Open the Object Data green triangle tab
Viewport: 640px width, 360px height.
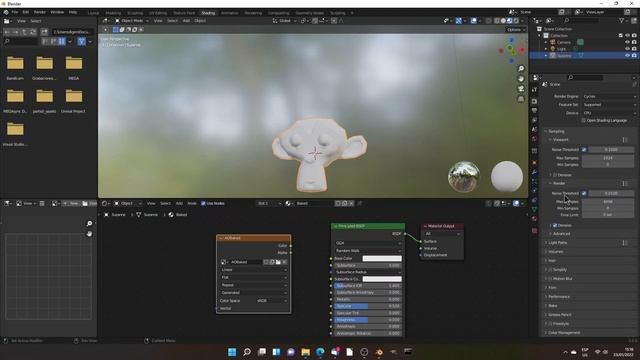pos(534,209)
